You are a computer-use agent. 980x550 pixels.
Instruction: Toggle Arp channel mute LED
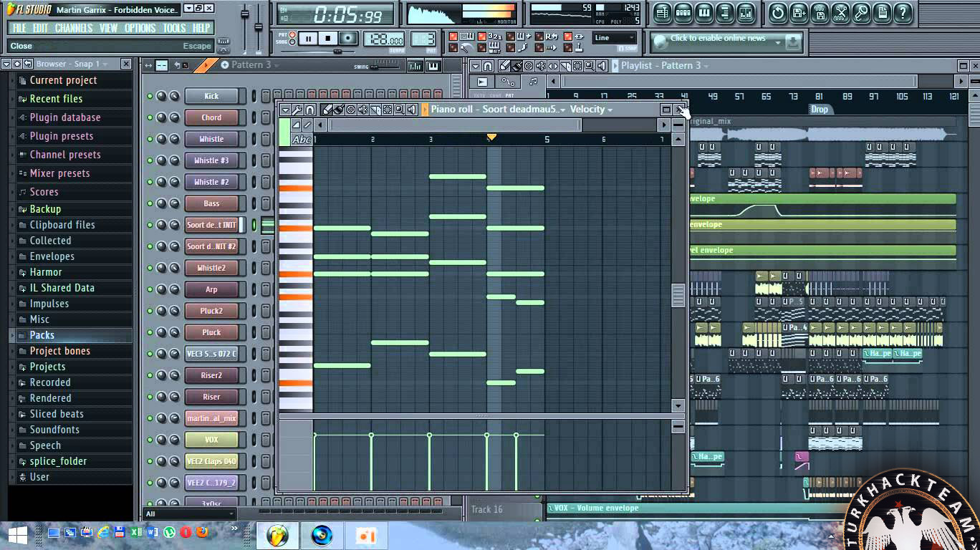click(x=150, y=289)
